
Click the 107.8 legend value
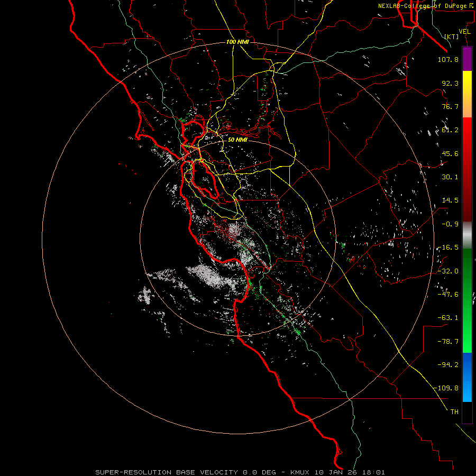[448, 59]
